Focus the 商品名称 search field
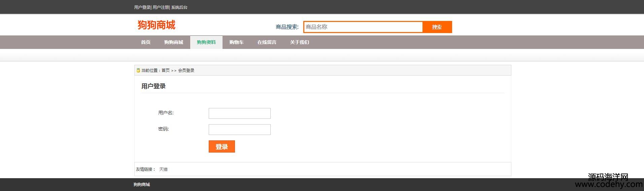This screenshot has height=191, width=644. [x=363, y=27]
